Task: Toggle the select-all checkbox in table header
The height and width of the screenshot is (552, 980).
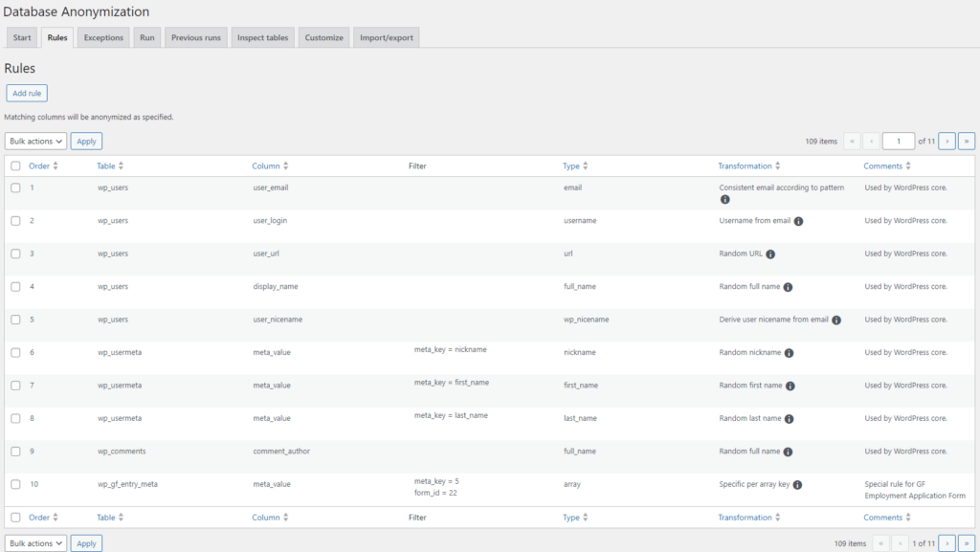Action: coord(15,166)
